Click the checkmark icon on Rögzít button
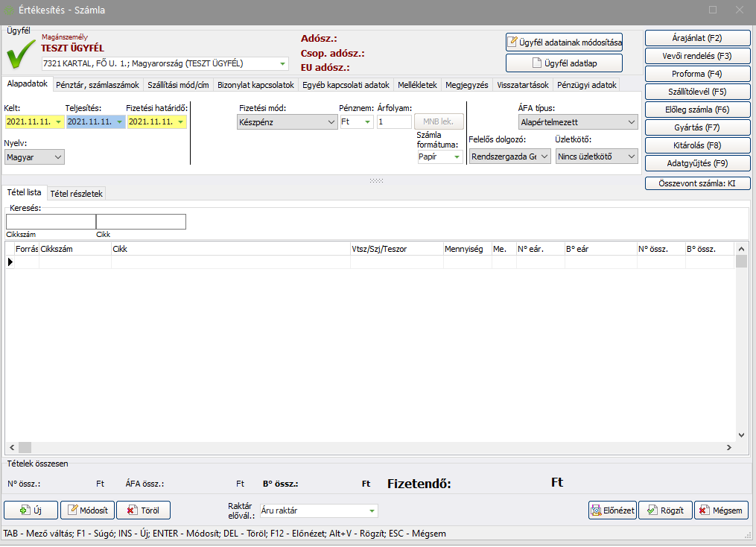756x547 pixels. tap(652, 510)
